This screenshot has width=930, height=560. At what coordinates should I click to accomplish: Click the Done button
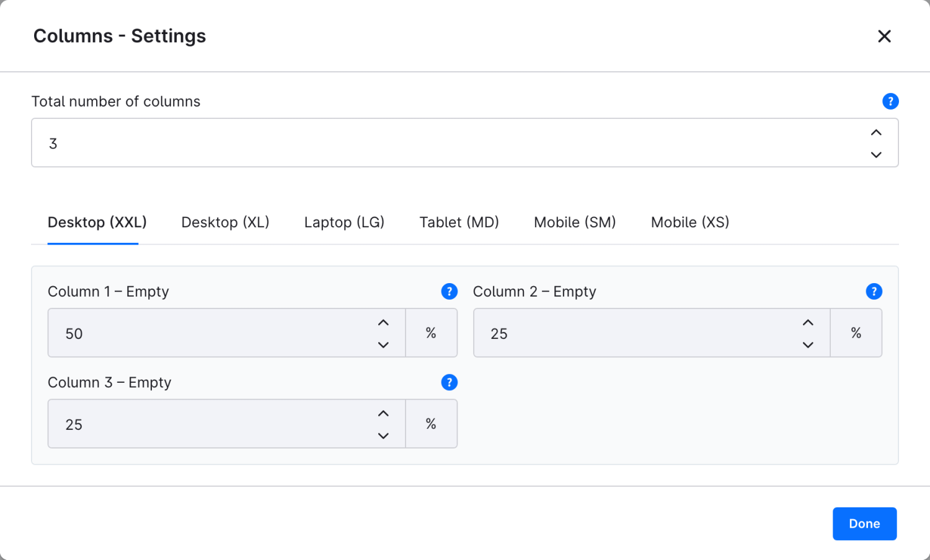864,523
